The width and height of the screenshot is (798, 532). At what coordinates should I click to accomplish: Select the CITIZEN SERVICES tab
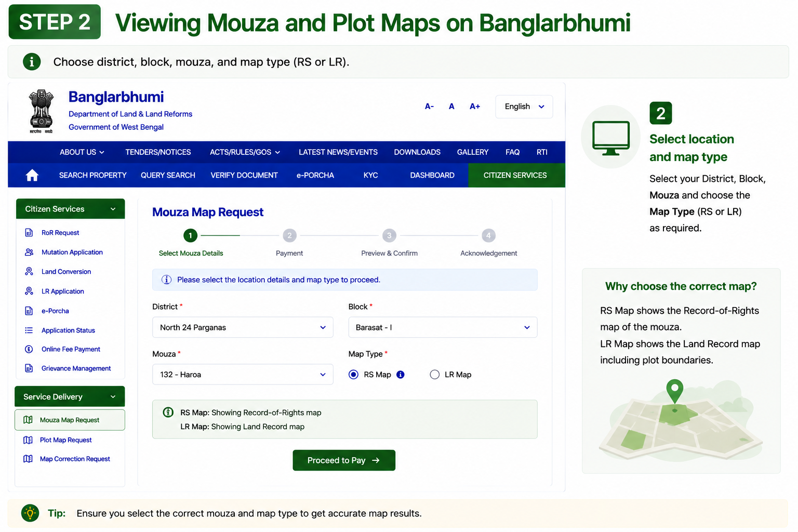516,176
